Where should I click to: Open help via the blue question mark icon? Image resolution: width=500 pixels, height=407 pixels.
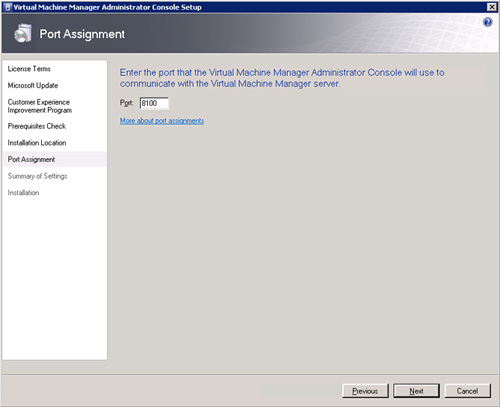(487, 22)
